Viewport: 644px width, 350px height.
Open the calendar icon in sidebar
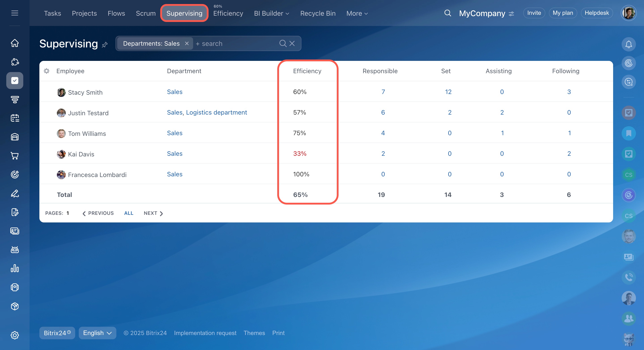click(15, 118)
